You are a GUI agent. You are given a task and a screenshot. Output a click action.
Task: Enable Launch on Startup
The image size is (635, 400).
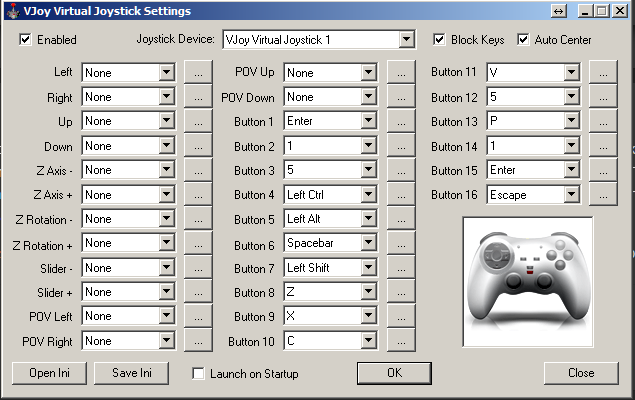(x=198, y=373)
